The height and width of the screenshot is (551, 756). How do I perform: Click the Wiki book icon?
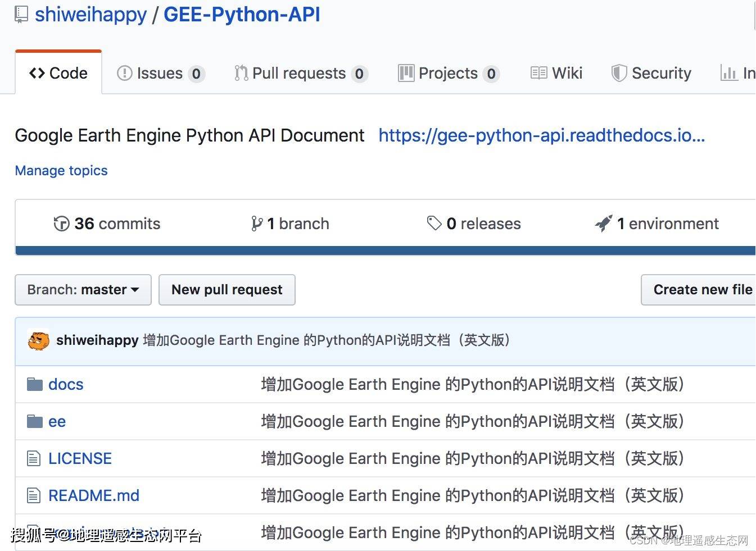click(x=539, y=73)
